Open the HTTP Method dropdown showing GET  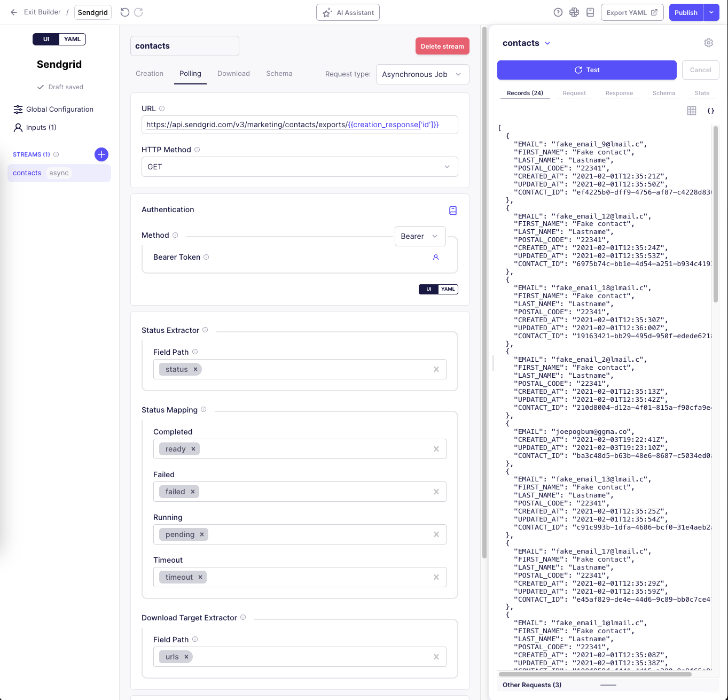tap(300, 167)
